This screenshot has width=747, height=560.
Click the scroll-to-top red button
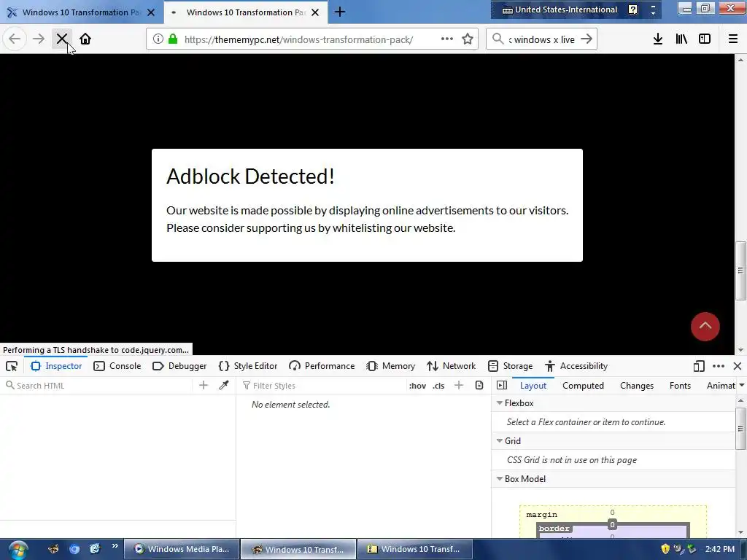(x=705, y=327)
